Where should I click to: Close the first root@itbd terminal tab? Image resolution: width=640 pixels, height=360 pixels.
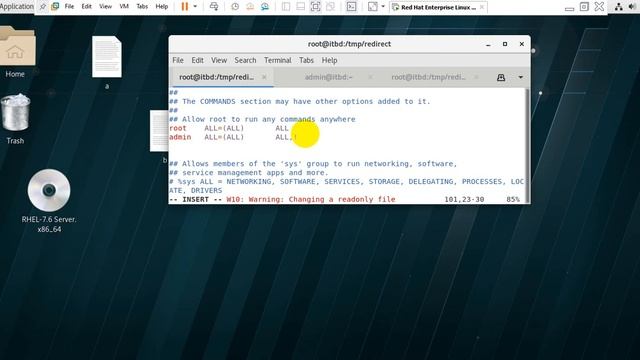pos(264,77)
